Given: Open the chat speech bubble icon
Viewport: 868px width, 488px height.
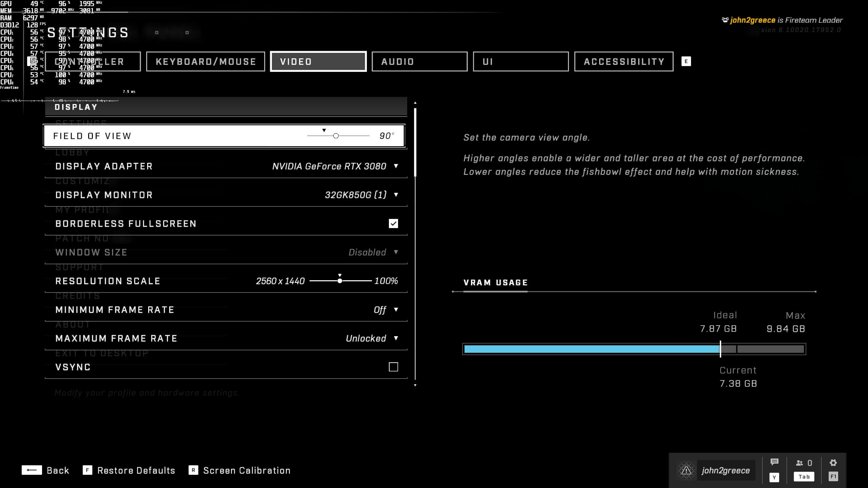Looking at the screenshot, I should click(774, 462).
